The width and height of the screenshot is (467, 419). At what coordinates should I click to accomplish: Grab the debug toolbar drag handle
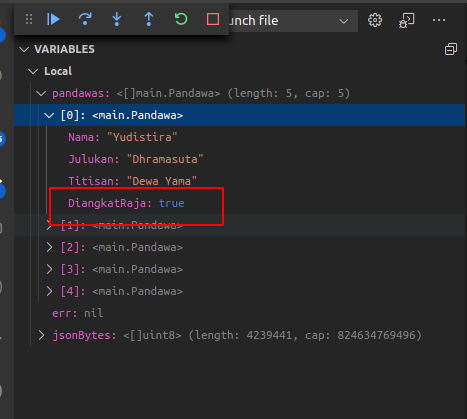(29, 19)
